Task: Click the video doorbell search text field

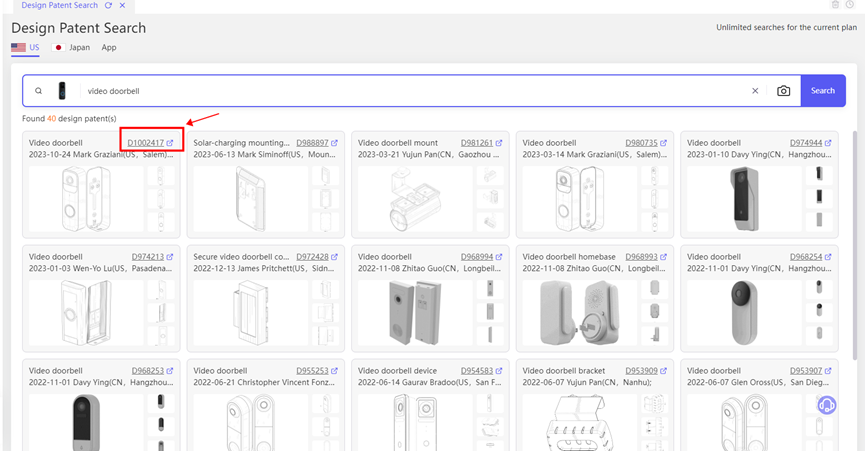Action: [x=400, y=91]
